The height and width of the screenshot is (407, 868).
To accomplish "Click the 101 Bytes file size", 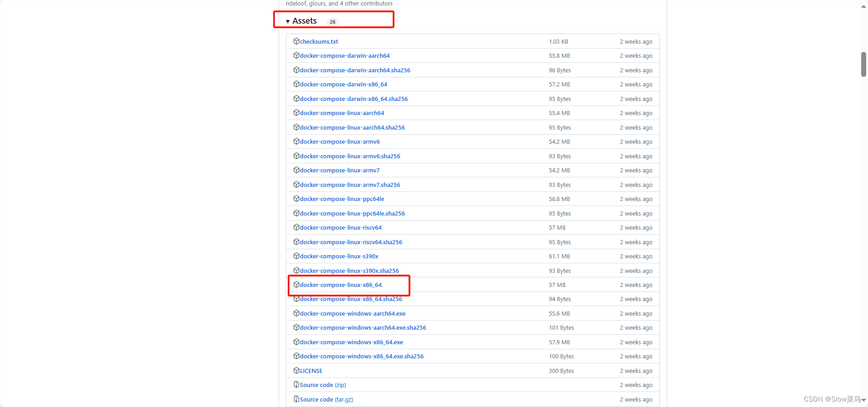I will (561, 327).
